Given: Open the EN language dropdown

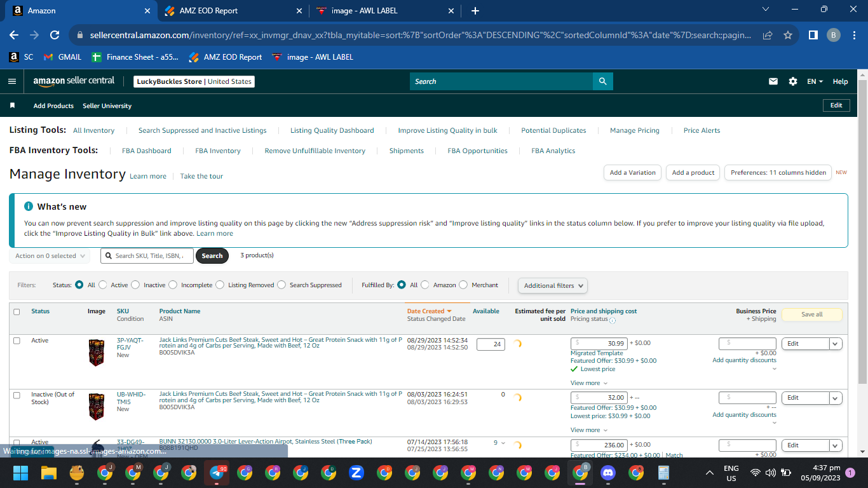Looking at the screenshot, I should (815, 81).
